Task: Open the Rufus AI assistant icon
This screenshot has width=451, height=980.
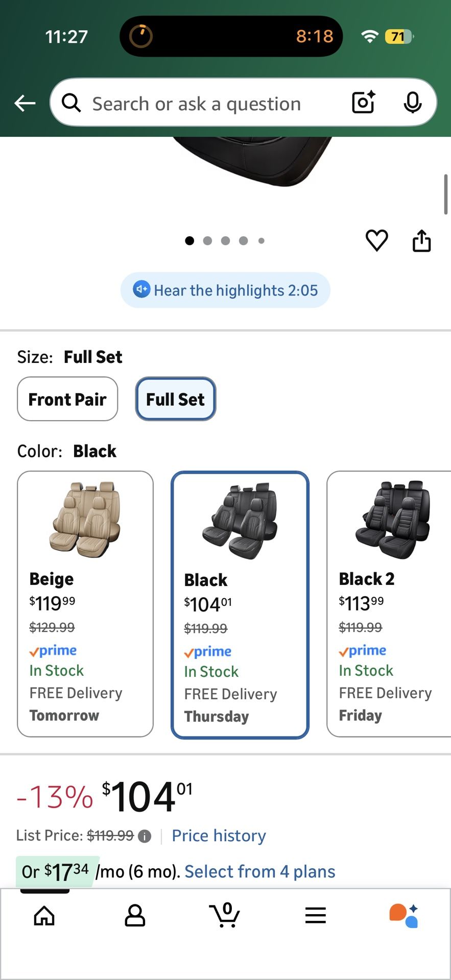Action: point(406,915)
